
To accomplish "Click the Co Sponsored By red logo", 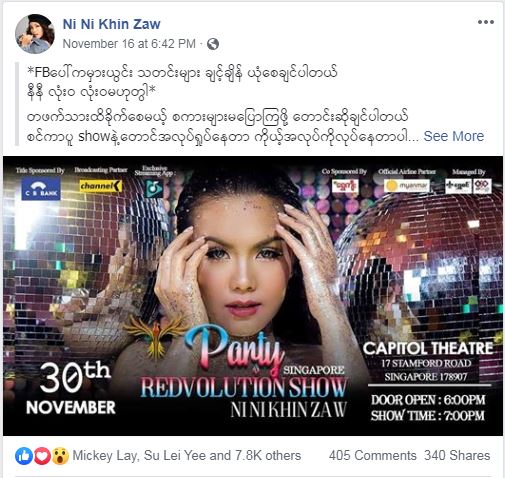I will tap(345, 185).
